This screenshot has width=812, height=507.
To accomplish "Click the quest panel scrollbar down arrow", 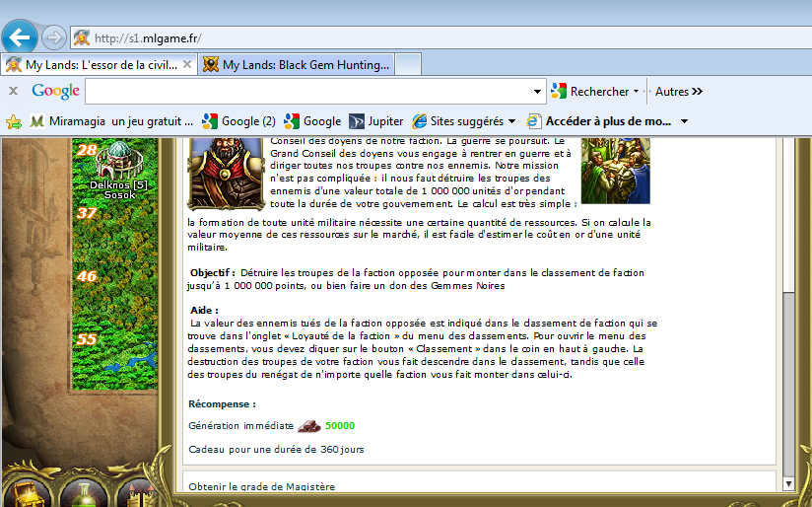I will coord(787,483).
